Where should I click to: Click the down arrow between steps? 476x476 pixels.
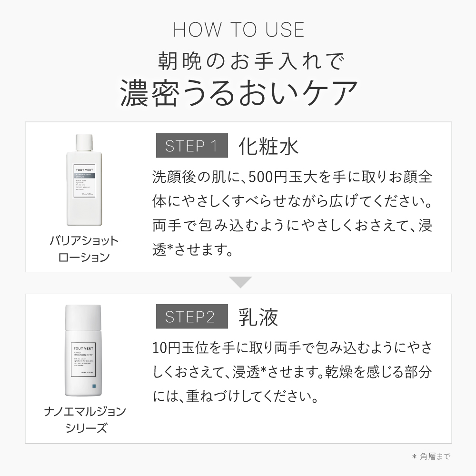240,282
